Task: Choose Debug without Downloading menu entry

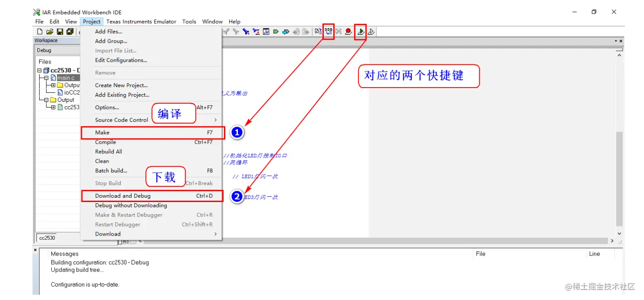Action: coord(151,206)
